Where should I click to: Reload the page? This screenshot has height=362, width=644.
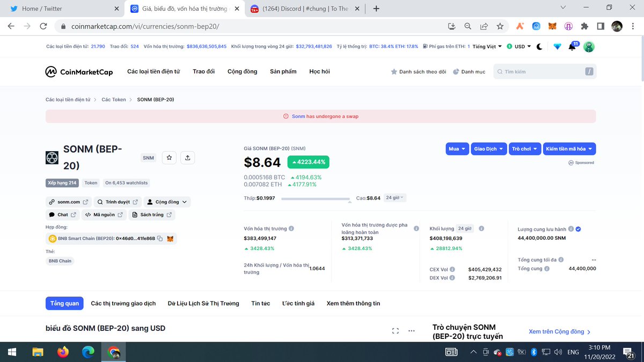[43, 26]
